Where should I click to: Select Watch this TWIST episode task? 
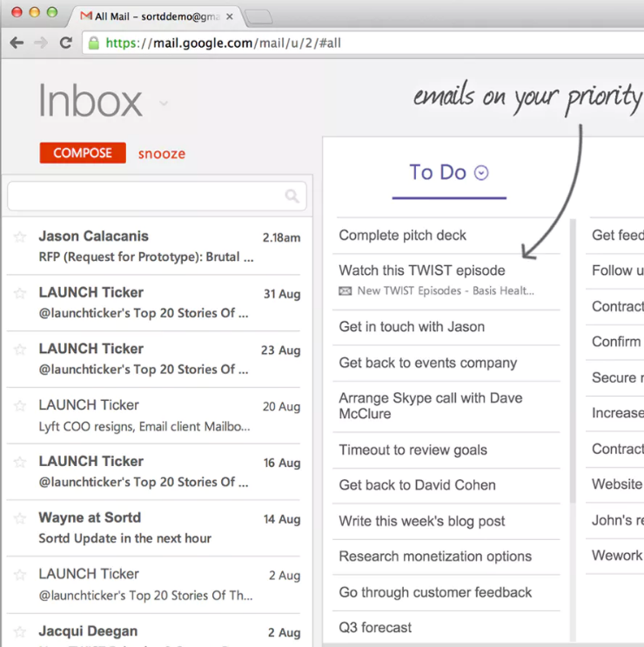click(422, 270)
